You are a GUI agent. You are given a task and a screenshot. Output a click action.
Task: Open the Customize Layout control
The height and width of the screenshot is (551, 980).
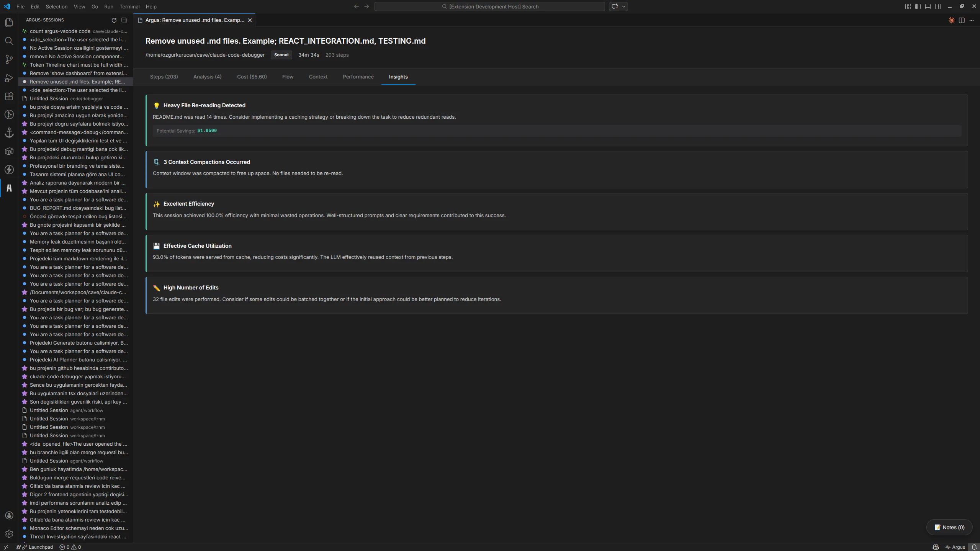pyautogui.click(x=908, y=7)
